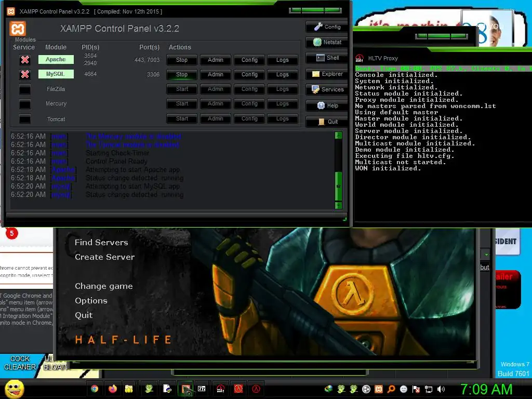Open the smiley-face Start button

[x=14, y=389]
